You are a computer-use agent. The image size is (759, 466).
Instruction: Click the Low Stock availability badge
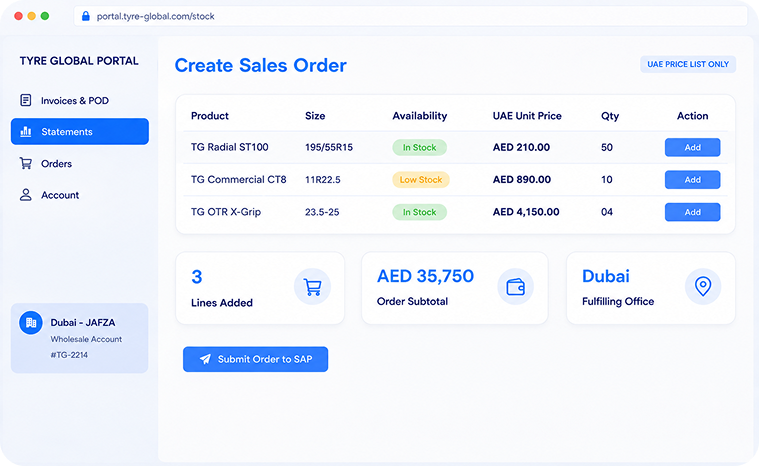point(421,180)
